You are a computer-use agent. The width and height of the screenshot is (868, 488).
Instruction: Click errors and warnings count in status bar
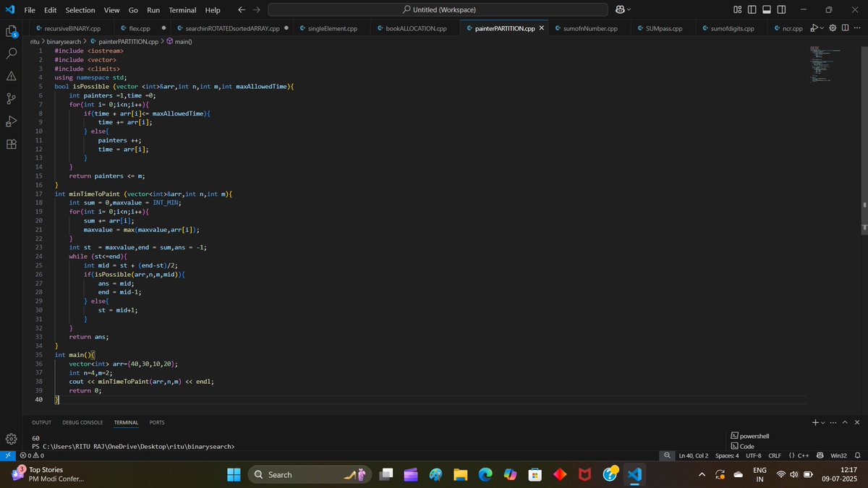pos(33,455)
